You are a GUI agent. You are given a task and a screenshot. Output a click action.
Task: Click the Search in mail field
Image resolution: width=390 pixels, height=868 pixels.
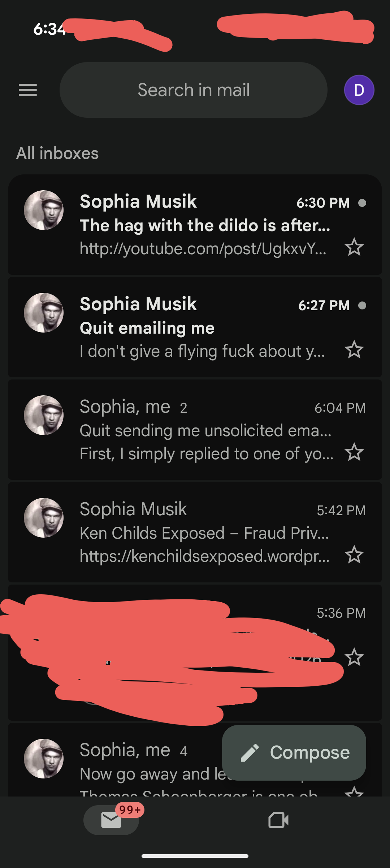click(x=194, y=90)
